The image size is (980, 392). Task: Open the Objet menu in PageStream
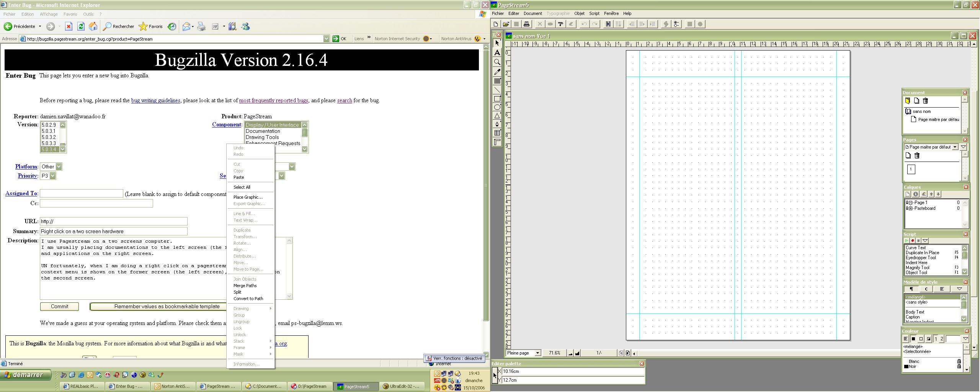pos(579,13)
